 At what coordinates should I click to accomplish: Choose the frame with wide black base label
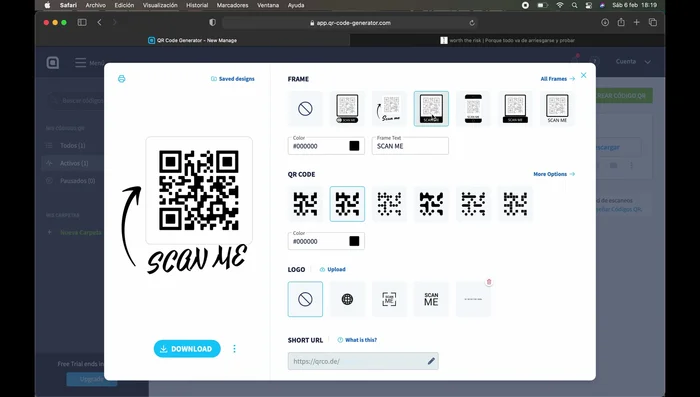(x=515, y=109)
